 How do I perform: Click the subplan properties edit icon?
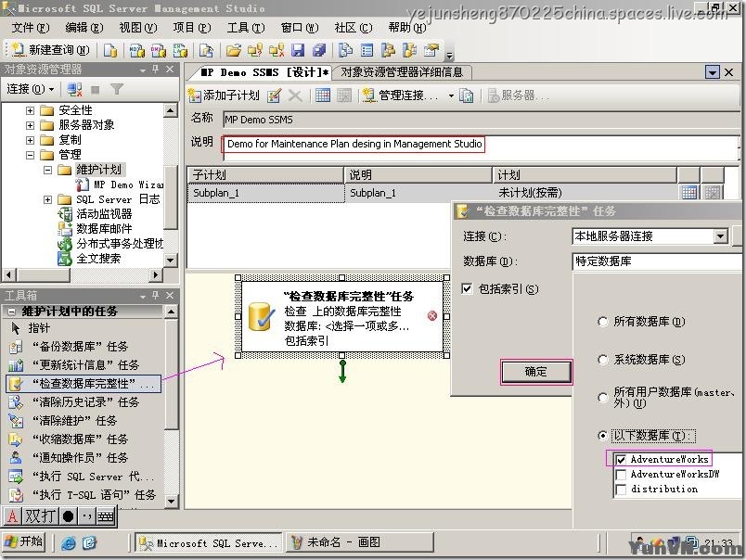274,95
